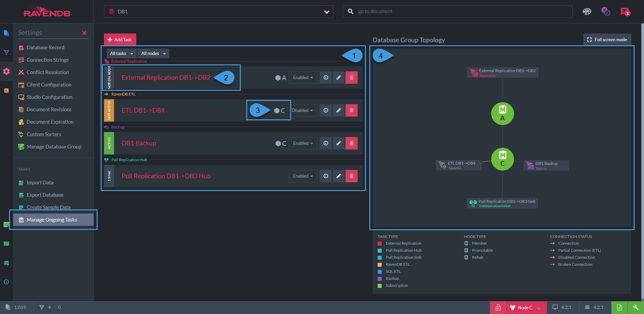This screenshot has height=314, width=644.
Task: Open the About info icon in left rail
Action: click(6, 282)
